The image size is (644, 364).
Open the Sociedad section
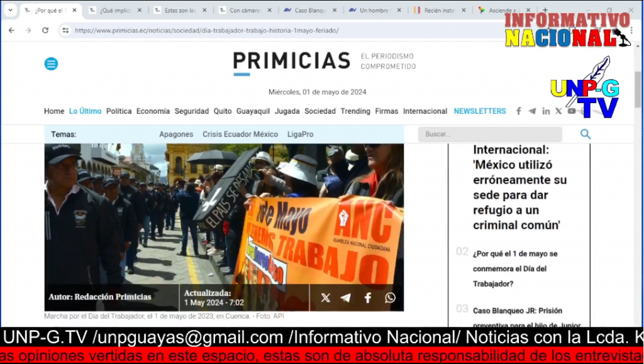click(320, 111)
